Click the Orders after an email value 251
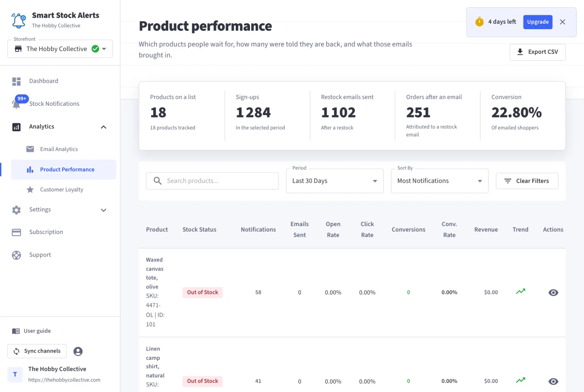 (x=418, y=113)
